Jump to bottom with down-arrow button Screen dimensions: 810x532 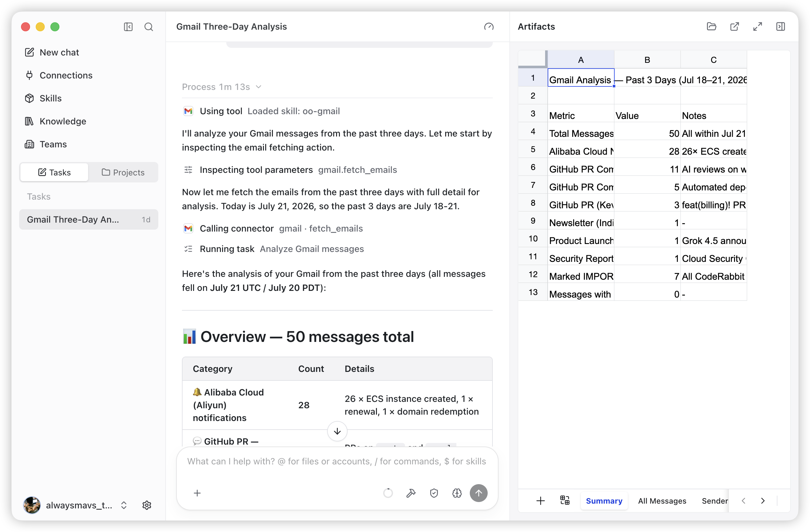(337, 431)
